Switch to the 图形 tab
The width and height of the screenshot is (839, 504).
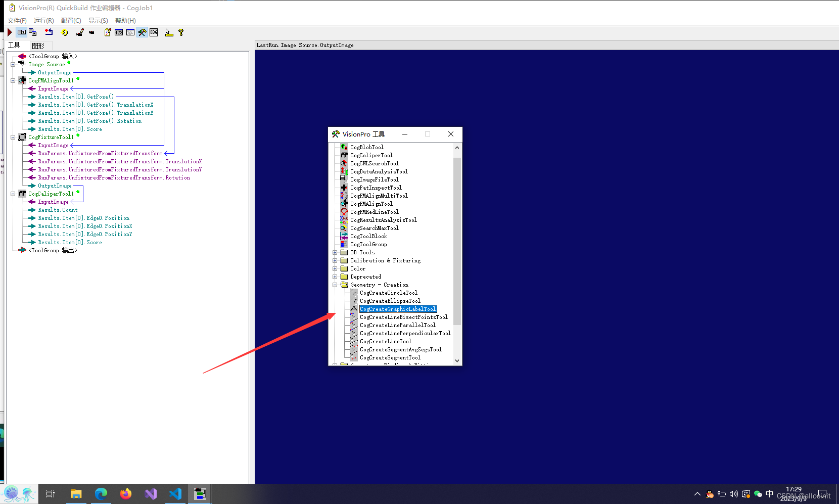coord(38,45)
